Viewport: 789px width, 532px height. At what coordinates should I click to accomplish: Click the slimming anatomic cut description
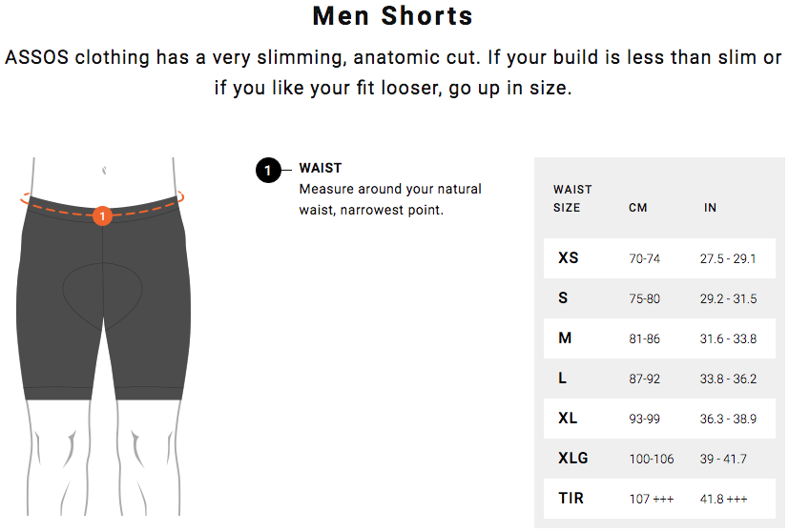click(x=393, y=72)
